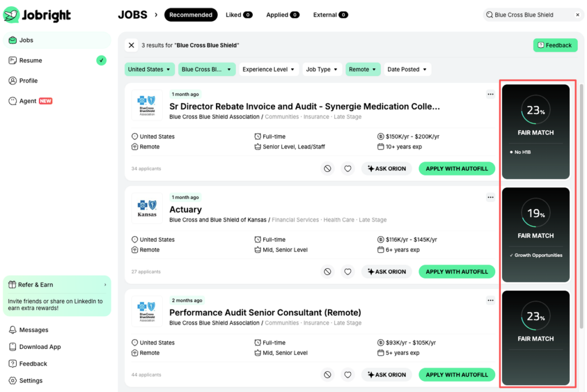Mark the Actuary job as not interested
This screenshot has height=392, width=587.
[x=327, y=271]
